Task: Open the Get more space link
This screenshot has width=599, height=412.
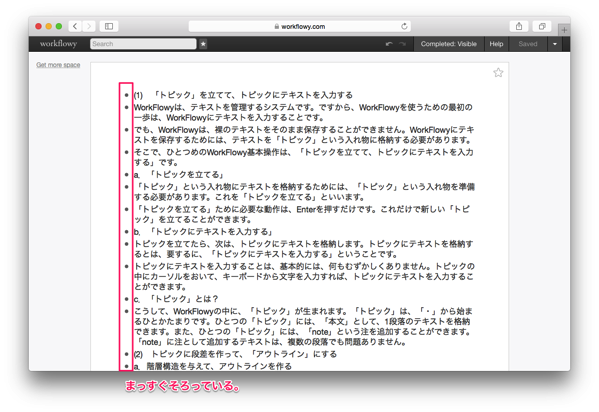Action: coord(58,65)
